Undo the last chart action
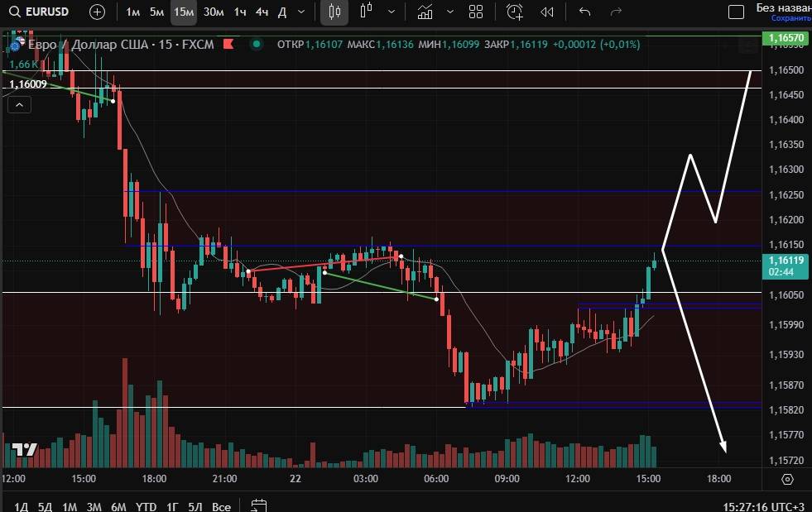This screenshot has height=512, width=812. tap(585, 12)
